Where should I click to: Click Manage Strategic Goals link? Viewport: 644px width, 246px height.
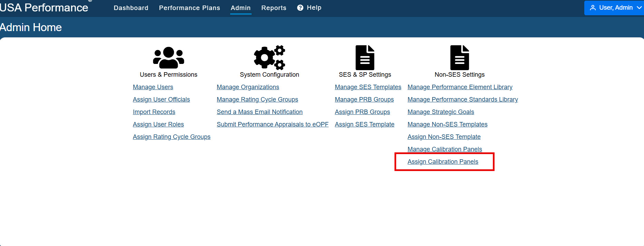click(x=441, y=112)
